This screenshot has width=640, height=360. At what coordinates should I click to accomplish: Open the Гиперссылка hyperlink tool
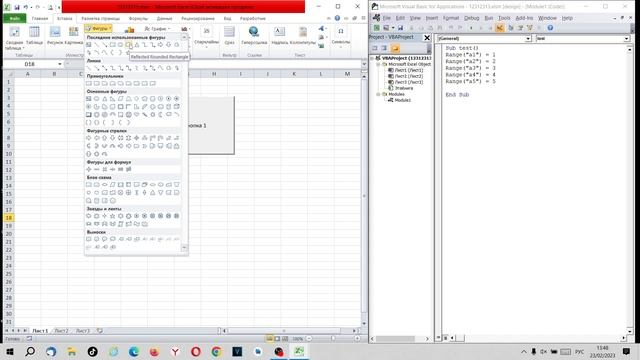tap(254, 36)
